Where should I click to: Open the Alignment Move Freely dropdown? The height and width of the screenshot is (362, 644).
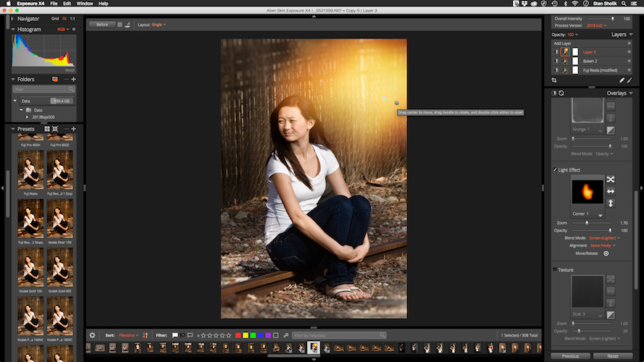tap(603, 245)
